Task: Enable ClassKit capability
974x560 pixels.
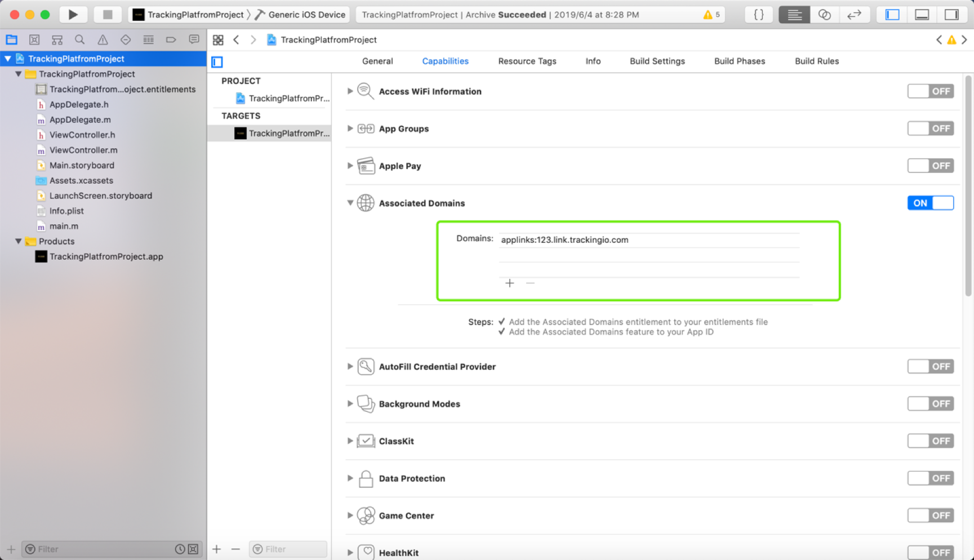Action: point(930,441)
